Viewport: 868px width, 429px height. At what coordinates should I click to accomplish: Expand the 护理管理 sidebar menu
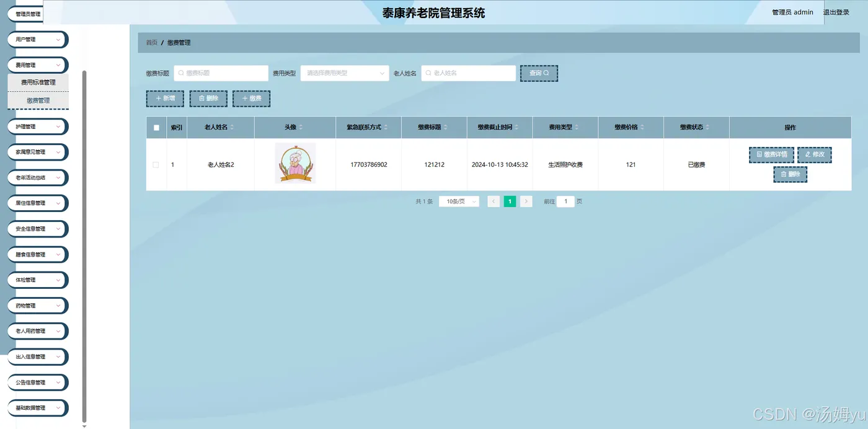[x=38, y=126]
